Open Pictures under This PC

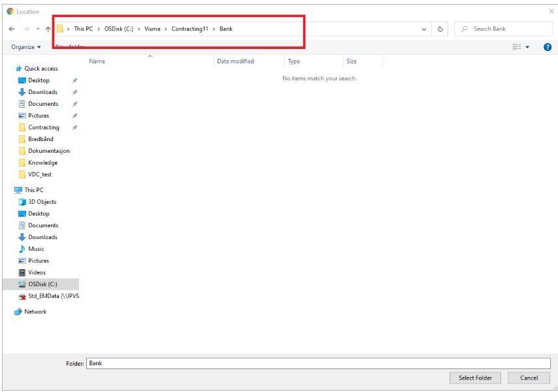pos(39,261)
